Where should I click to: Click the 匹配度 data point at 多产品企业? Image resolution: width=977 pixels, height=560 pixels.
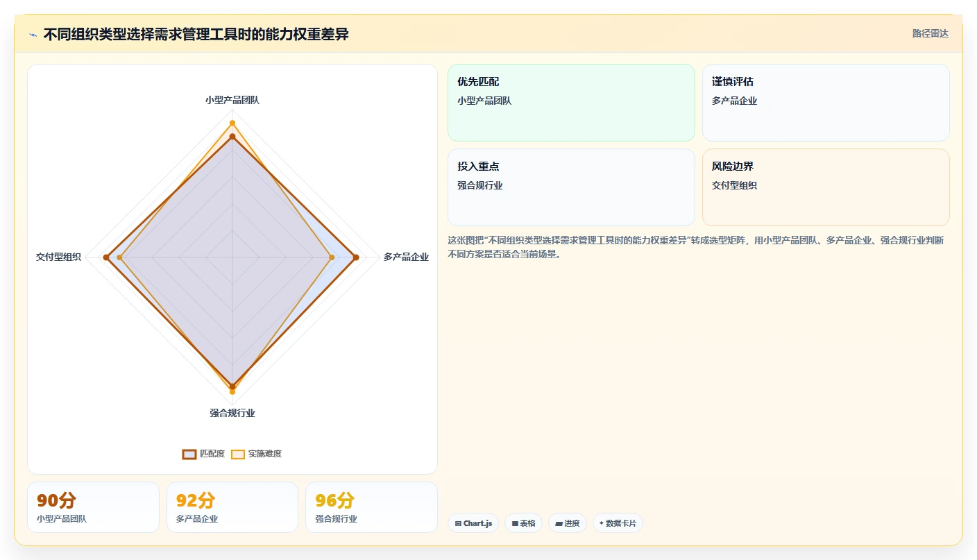tap(356, 257)
